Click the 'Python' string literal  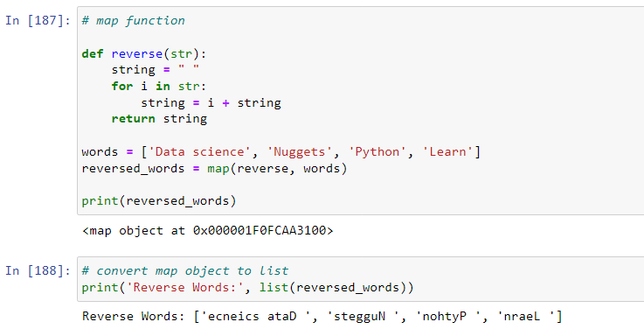click(x=377, y=151)
